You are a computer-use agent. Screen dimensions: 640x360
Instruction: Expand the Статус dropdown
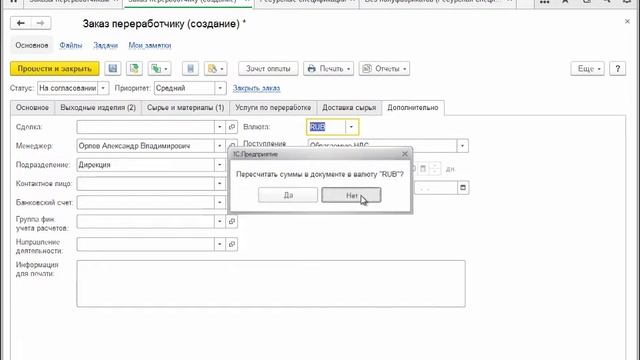[103, 88]
